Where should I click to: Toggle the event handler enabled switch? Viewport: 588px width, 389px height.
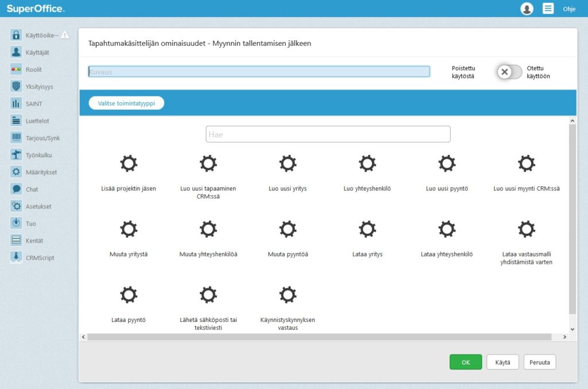509,72
